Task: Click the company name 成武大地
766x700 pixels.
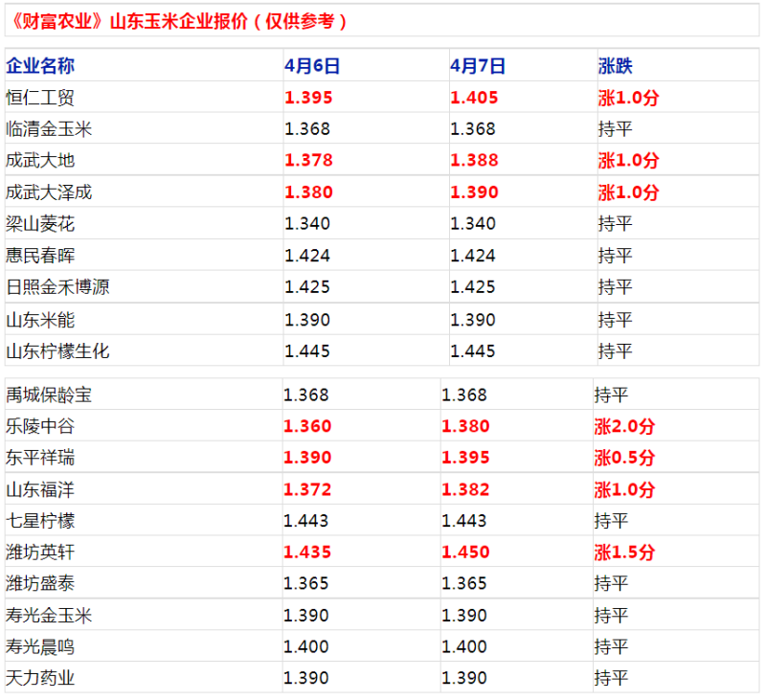Action: coord(40,160)
